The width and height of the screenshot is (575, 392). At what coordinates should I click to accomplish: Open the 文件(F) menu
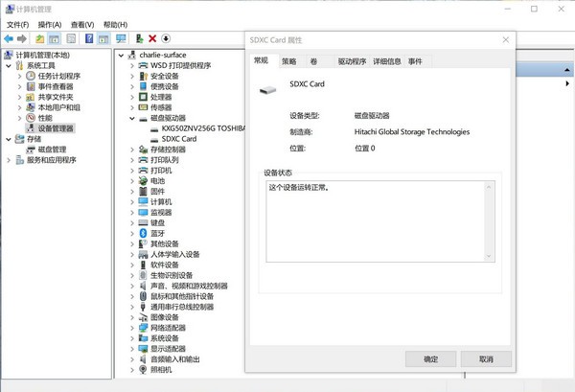pos(17,25)
